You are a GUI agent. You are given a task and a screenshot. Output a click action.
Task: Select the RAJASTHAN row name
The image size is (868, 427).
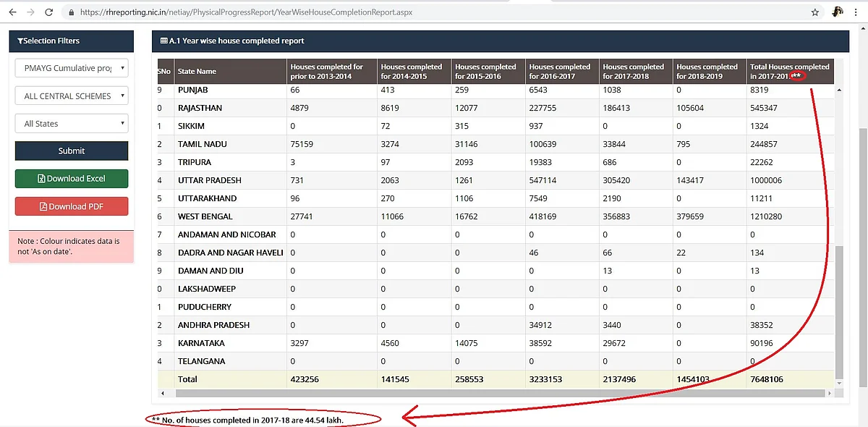[200, 108]
